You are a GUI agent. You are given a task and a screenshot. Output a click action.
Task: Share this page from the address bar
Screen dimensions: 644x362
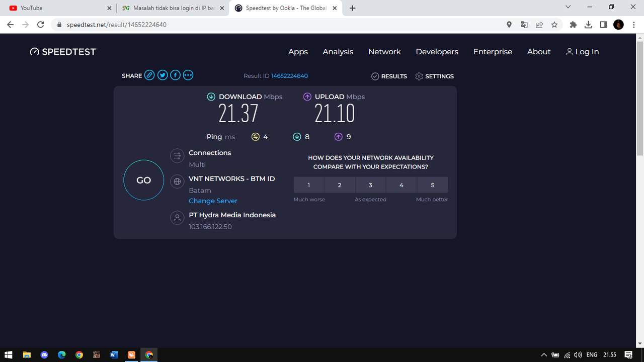[x=539, y=25]
